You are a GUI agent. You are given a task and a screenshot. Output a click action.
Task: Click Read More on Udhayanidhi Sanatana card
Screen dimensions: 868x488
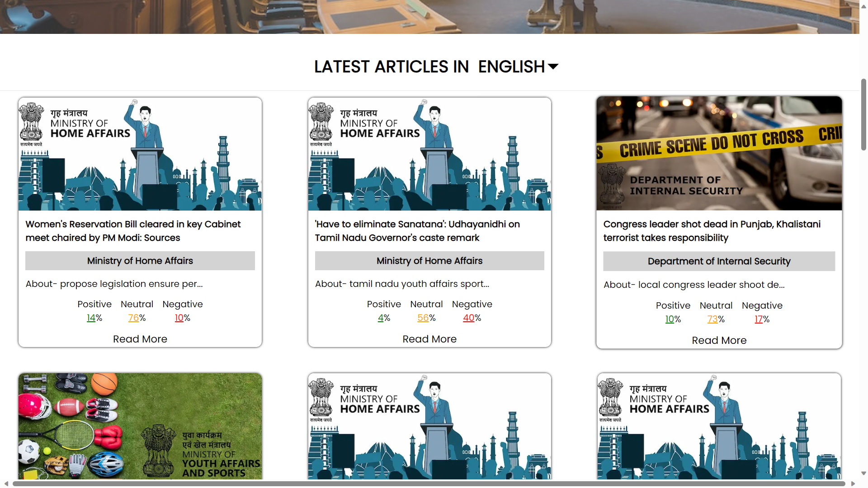click(429, 339)
